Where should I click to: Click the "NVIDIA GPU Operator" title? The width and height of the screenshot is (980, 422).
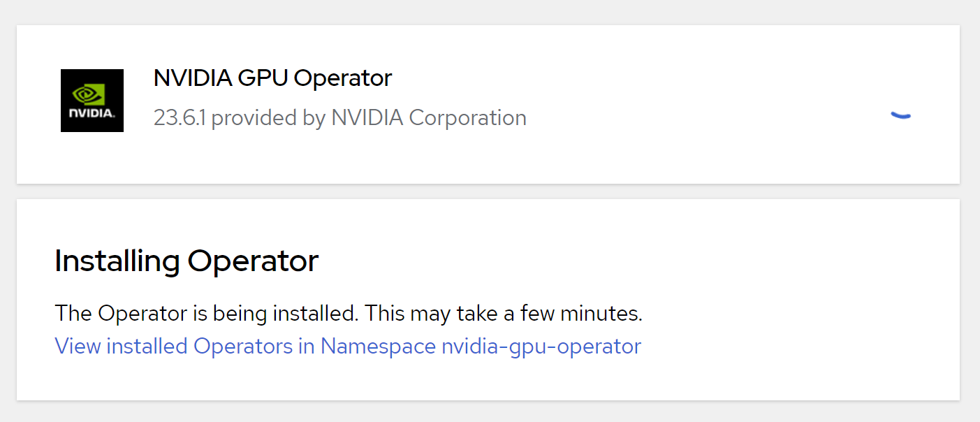coord(272,78)
